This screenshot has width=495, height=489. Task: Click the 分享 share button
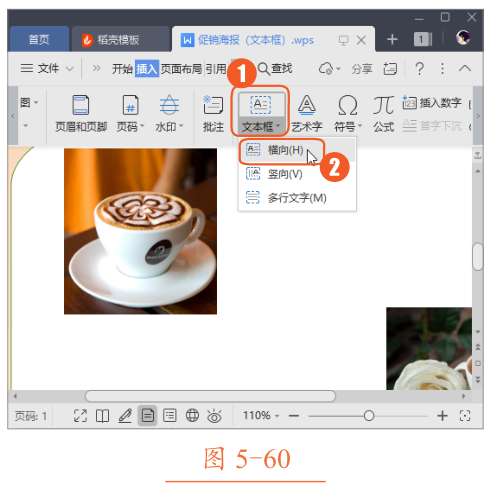click(x=362, y=69)
